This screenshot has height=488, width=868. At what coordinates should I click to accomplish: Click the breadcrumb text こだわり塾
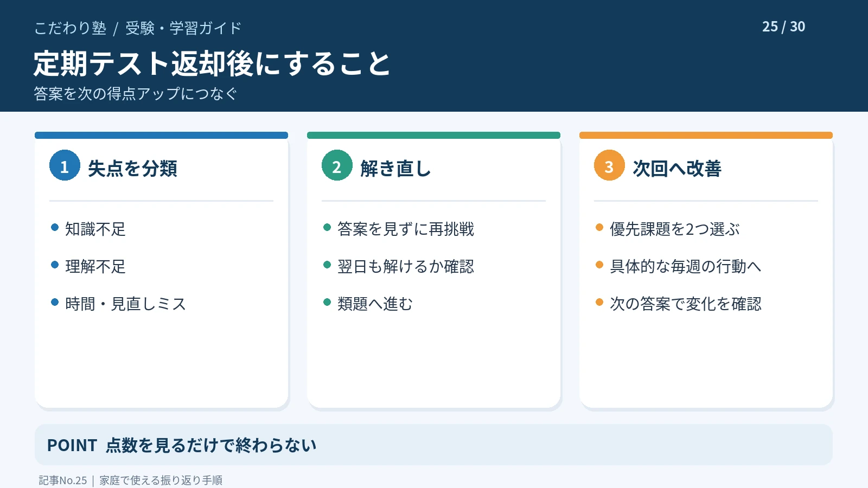tap(71, 28)
